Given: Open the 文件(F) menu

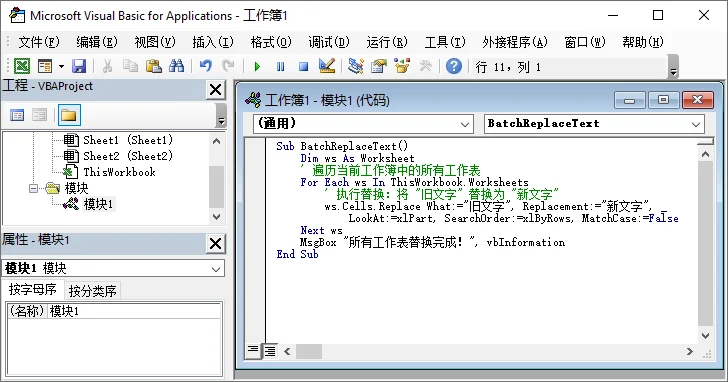Looking at the screenshot, I should pyautogui.click(x=39, y=42).
